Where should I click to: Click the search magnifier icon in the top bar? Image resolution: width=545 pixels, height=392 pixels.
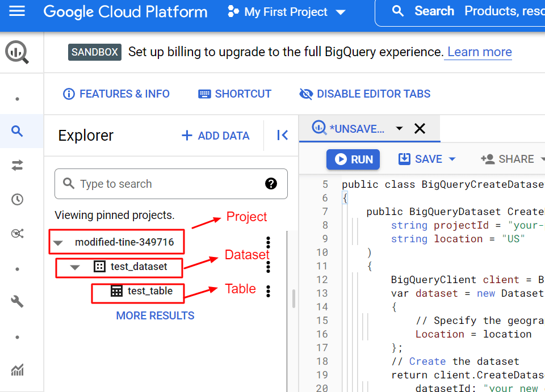coord(397,11)
